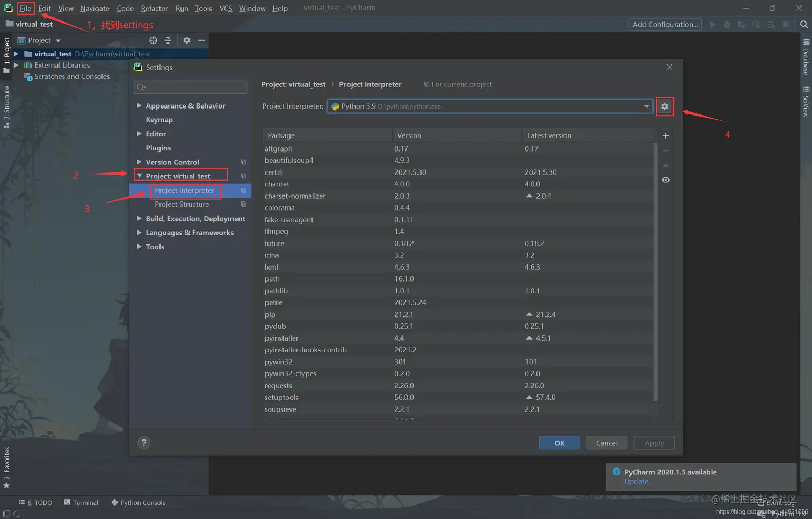812x519 pixels.
Task: Expand the Tools settings group
Action: 139,247
